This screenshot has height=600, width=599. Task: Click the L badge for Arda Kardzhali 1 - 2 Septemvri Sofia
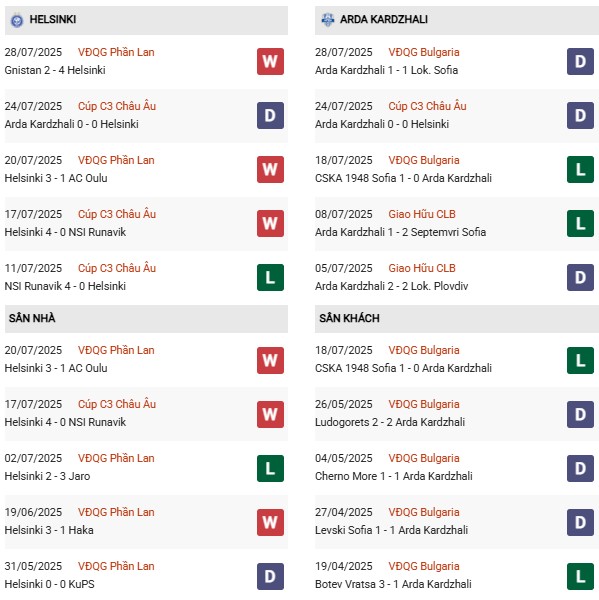coord(580,223)
